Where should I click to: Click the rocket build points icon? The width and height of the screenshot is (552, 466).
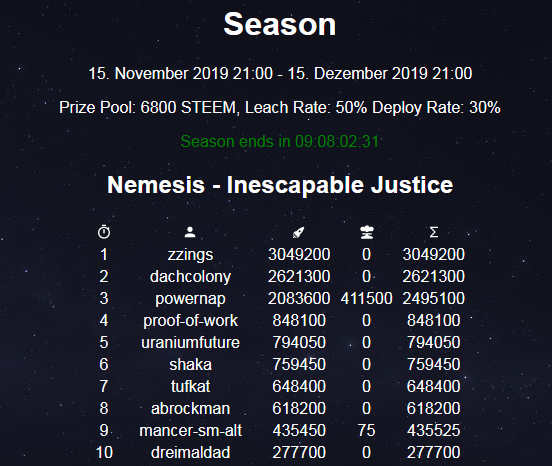[299, 232]
